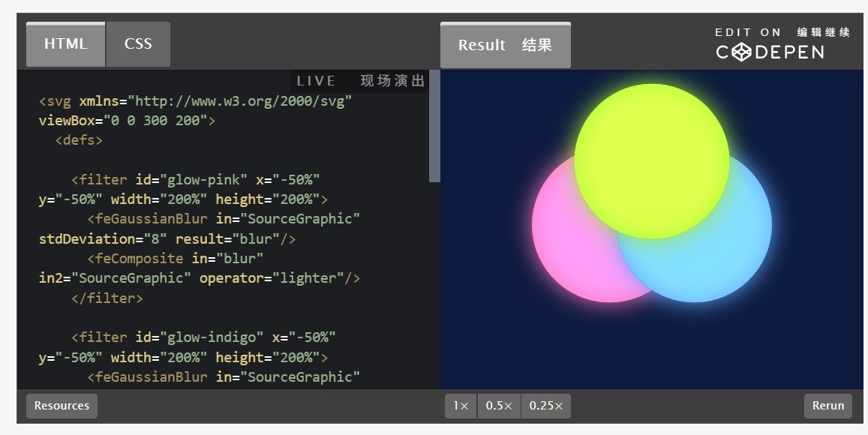Set preview zoom to 0.25×
The height and width of the screenshot is (435, 868).
coord(545,406)
